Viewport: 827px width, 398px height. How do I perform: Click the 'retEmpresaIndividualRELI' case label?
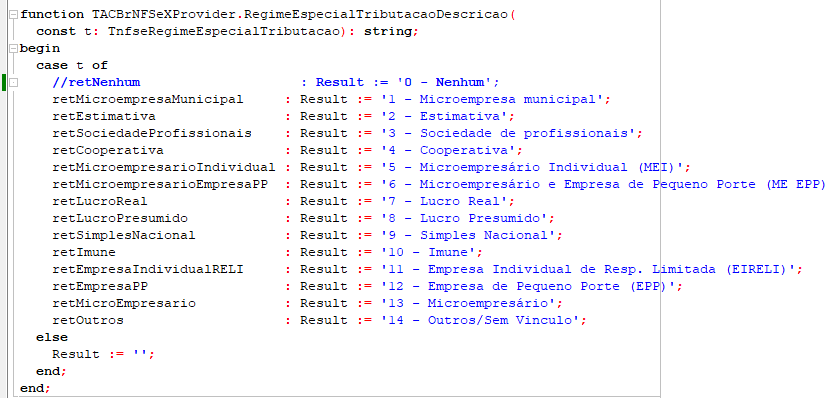pyautogui.click(x=148, y=269)
